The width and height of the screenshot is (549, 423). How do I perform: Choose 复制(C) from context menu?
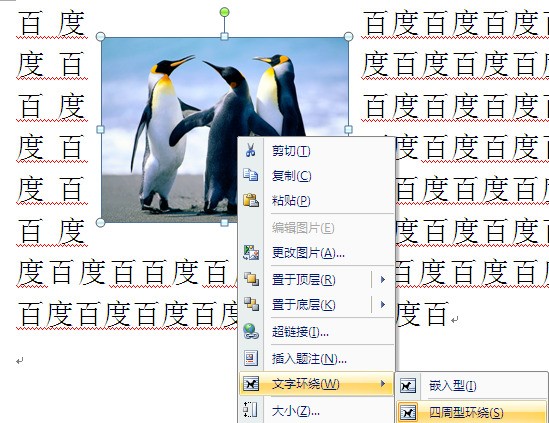[317, 175]
